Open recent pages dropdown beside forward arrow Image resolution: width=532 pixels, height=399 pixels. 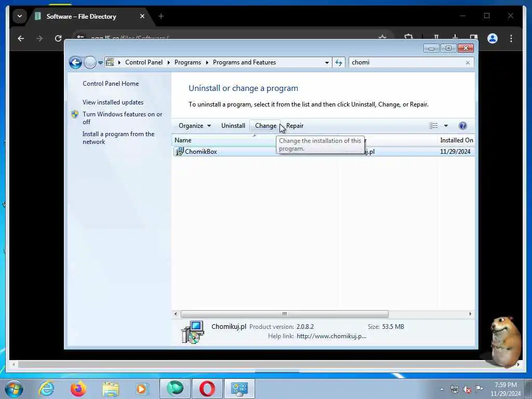pos(100,63)
